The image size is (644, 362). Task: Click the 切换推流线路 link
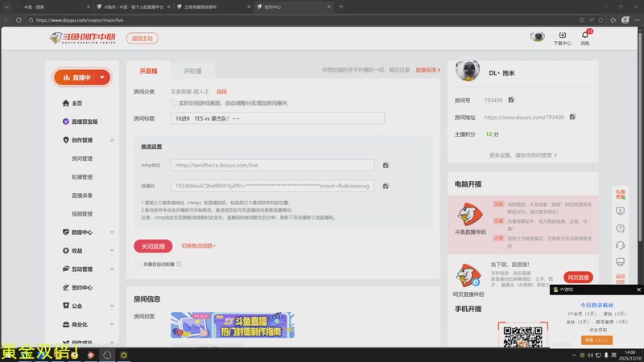coord(198,246)
